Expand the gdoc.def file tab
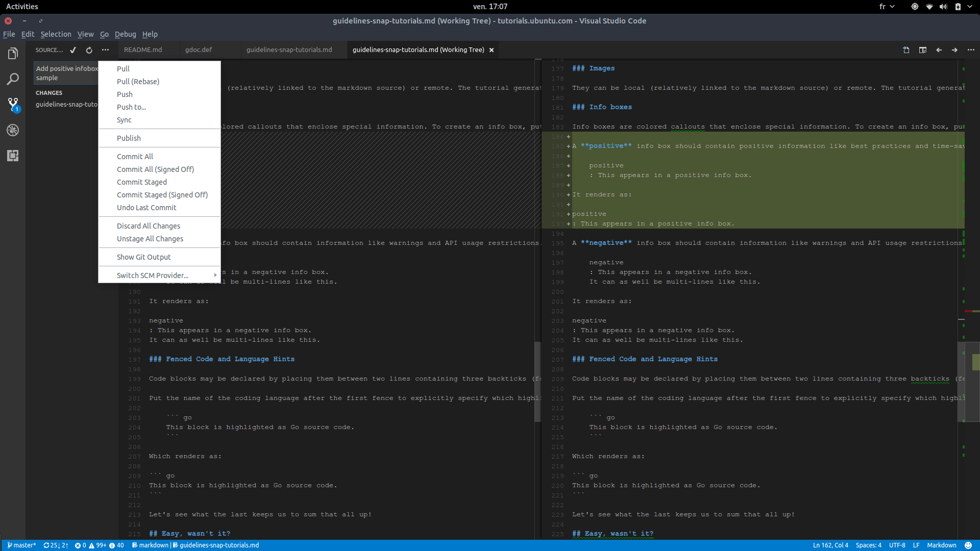This screenshot has height=551, width=980. click(x=199, y=49)
